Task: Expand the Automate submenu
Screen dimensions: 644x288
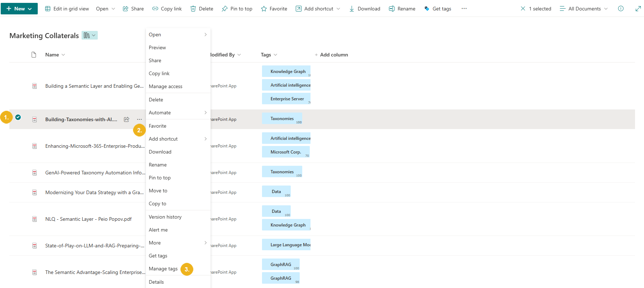Action: coord(178,113)
